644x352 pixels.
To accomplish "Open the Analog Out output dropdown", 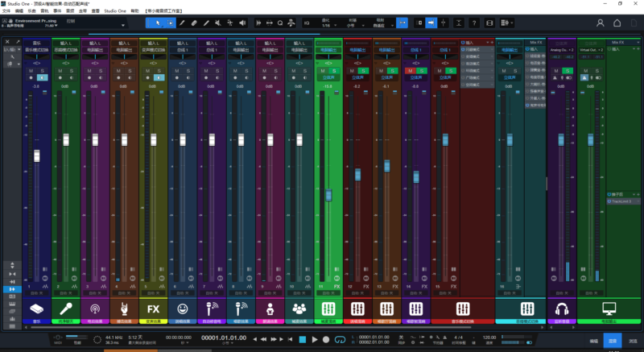I will pyautogui.click(x=563, y=49).
